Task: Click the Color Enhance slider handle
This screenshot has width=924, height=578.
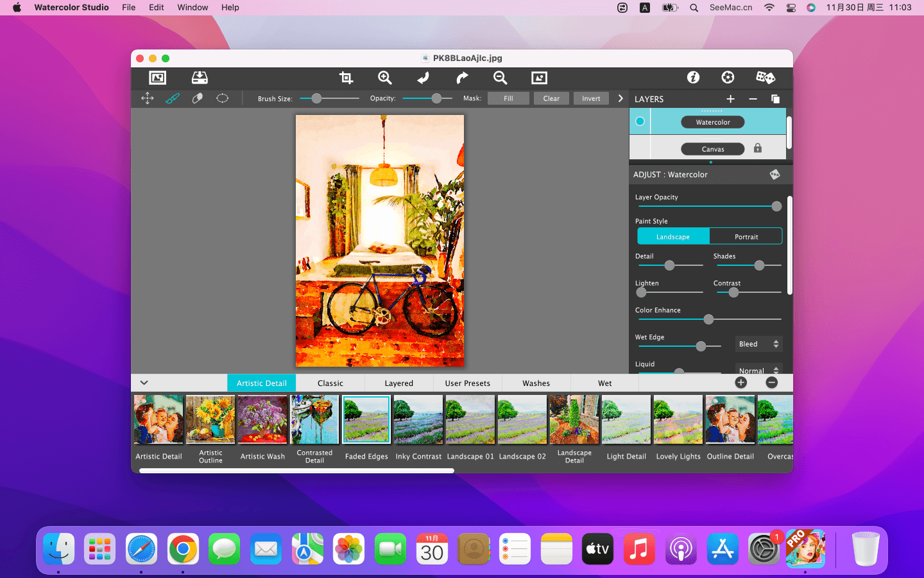Action: [x=708, y=319]
